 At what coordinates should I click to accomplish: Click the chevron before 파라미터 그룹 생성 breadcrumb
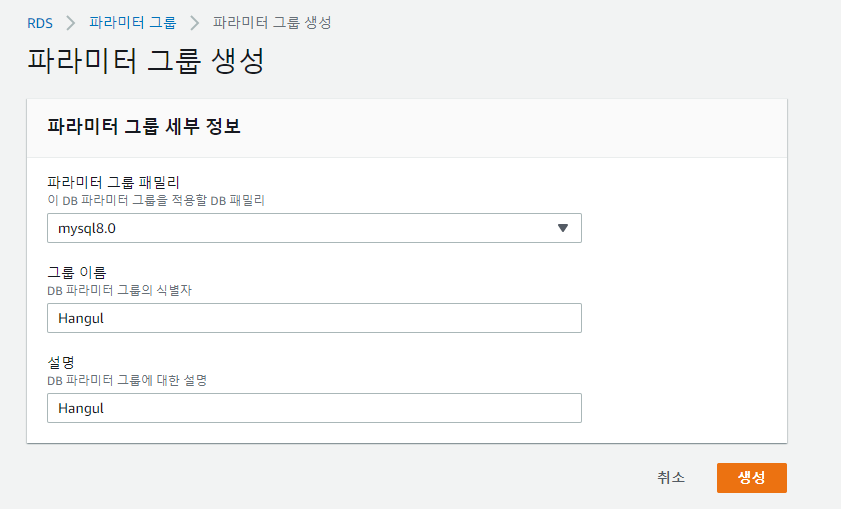(x=195, y=22)
